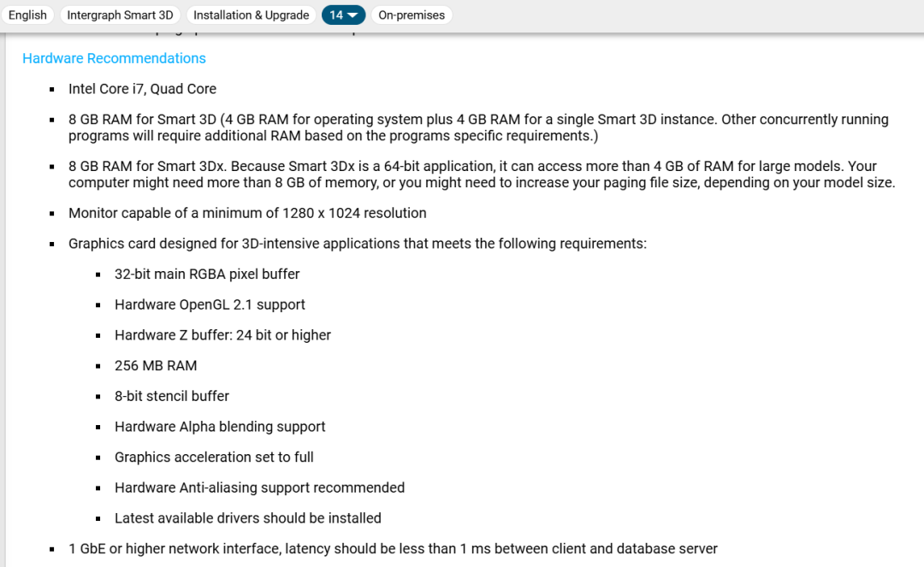Click the Graphics acceleration set to full item
The width and height of the screenshot is (924, 567).
click(x=214, y=458)
